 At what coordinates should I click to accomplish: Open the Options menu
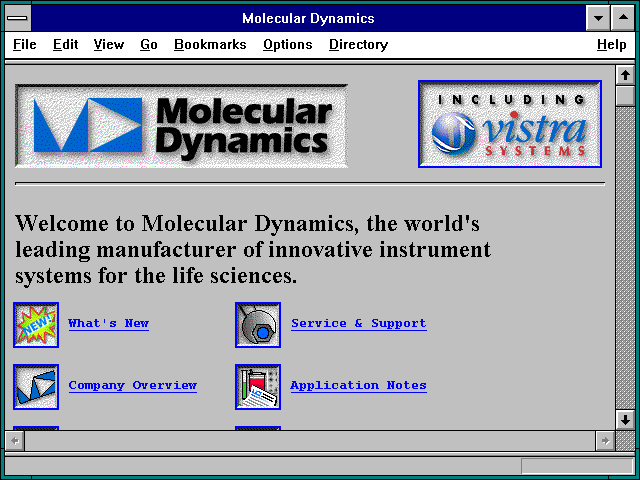click(x=287, y=44)
